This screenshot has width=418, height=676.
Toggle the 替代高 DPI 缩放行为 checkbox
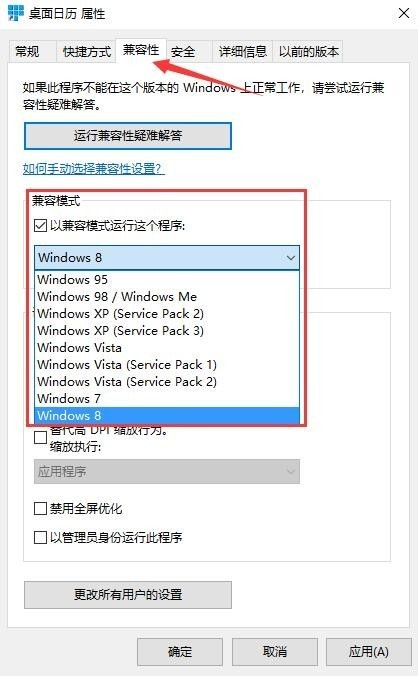41,438
